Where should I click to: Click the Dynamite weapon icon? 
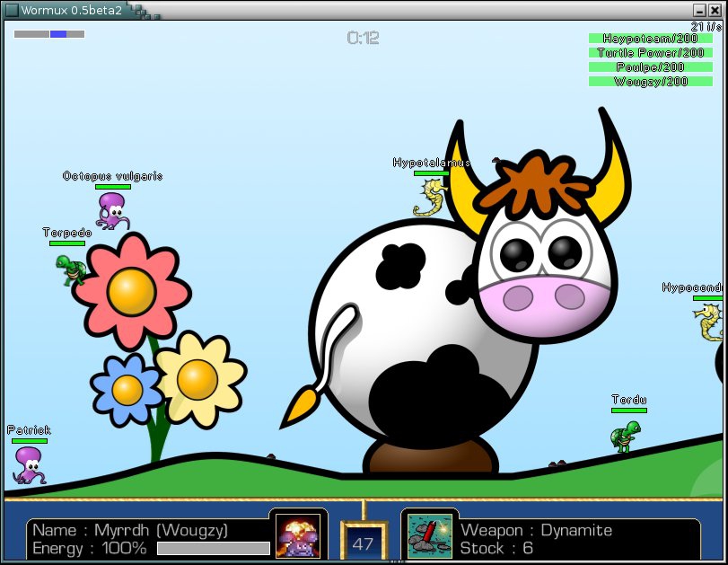[430, 536]
